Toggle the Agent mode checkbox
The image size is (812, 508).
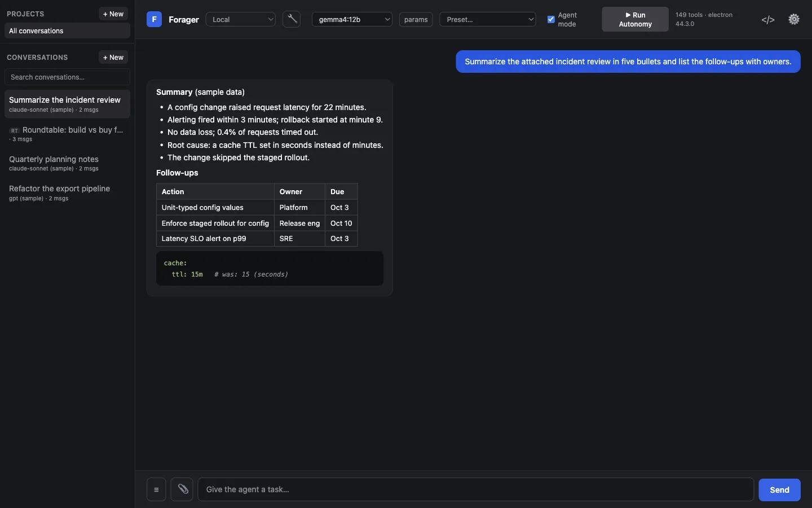(551, 19)
